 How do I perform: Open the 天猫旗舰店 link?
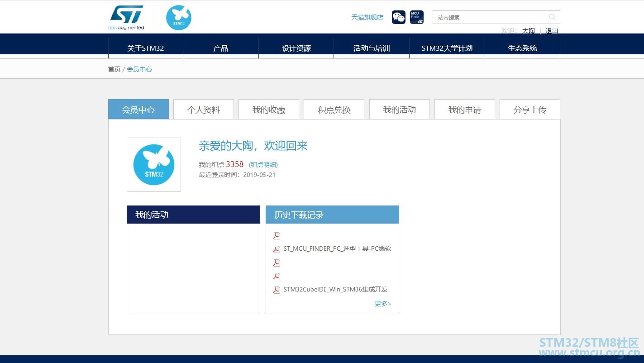click(367, 17)
